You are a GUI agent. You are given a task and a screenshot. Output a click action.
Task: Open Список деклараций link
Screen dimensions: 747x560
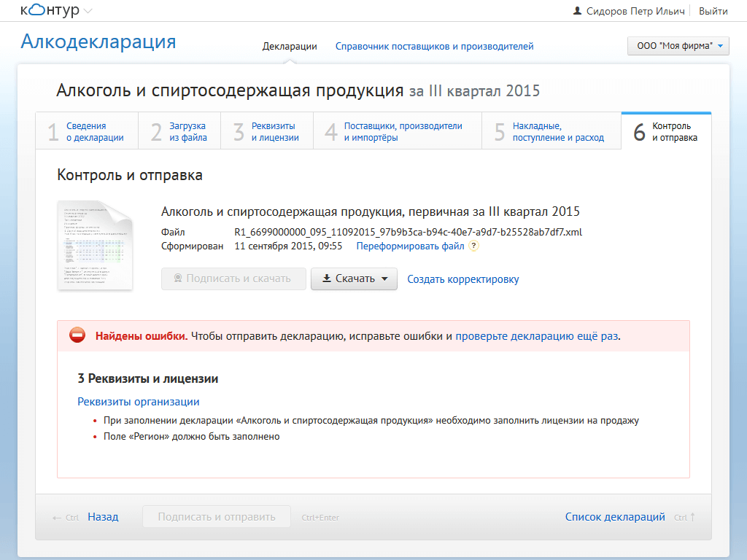(x=615, y=517)
